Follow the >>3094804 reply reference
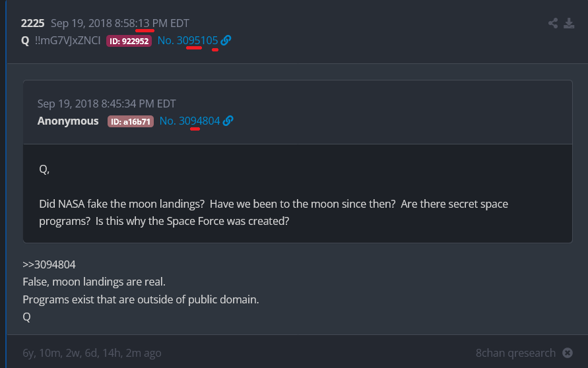The width and height of the screenshot is (588, 368). tap(49, 264)
